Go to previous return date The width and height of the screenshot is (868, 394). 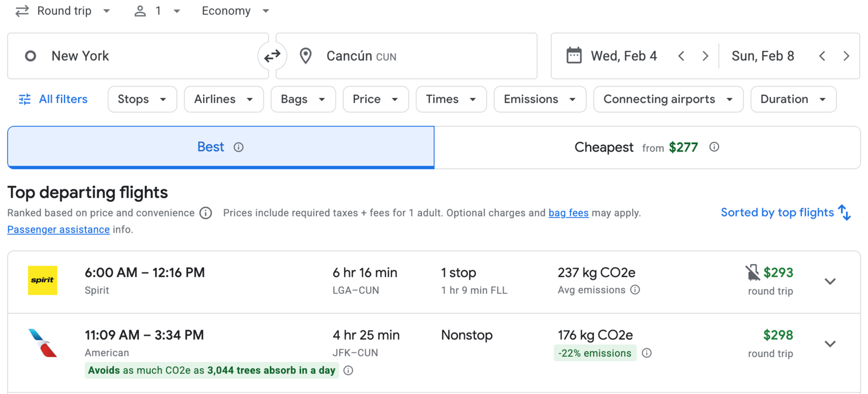822,56
